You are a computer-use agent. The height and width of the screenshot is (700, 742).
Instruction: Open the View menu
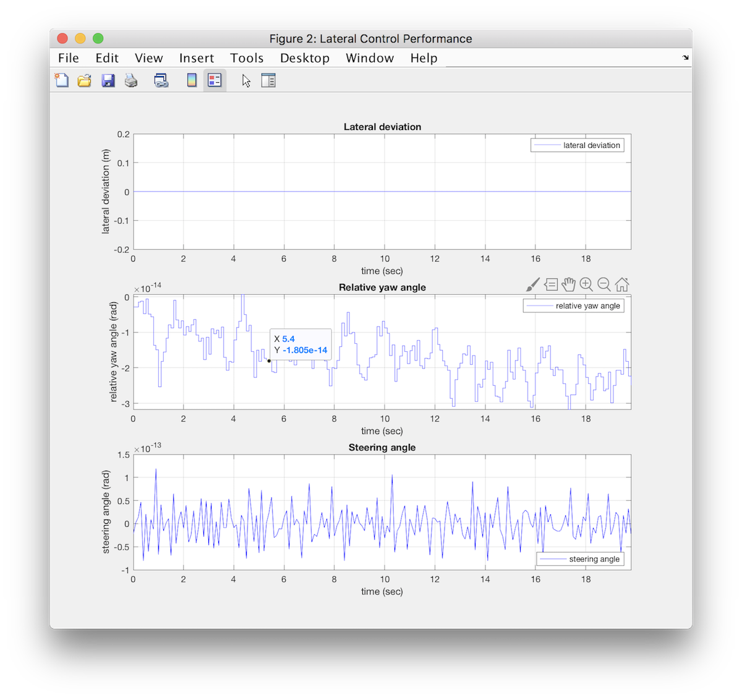(x=149, y=58)
